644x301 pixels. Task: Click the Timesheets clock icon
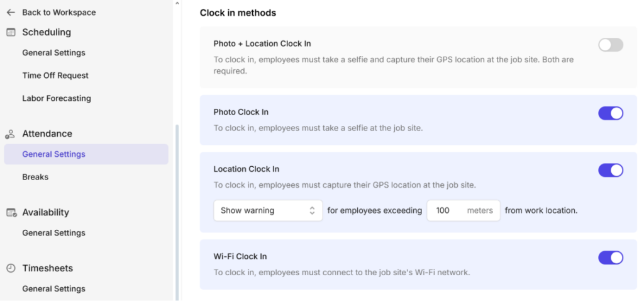tap(11, 268)
